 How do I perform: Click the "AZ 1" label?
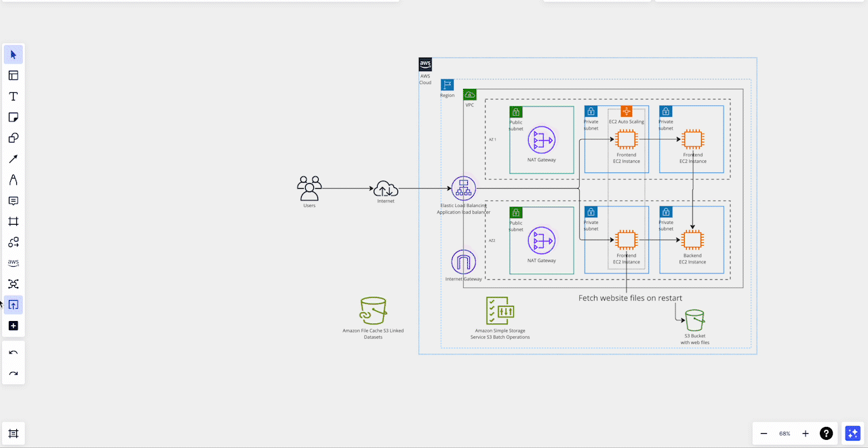tap(492, 140)
